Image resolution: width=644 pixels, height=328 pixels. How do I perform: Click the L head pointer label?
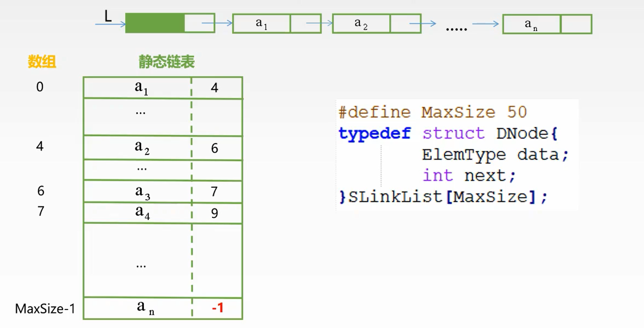(x=108, y=16)
